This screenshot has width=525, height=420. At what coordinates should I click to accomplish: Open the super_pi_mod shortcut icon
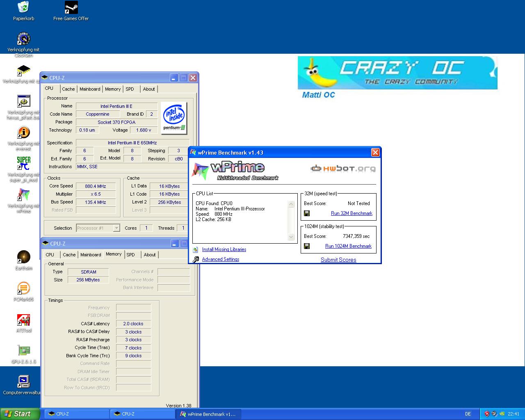(23, 163)
